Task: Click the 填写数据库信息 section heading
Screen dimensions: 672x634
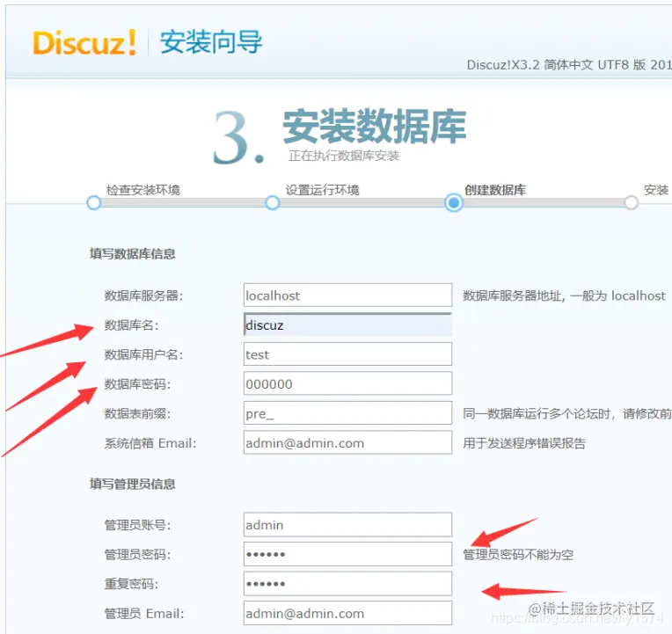Action: [133, 253]
